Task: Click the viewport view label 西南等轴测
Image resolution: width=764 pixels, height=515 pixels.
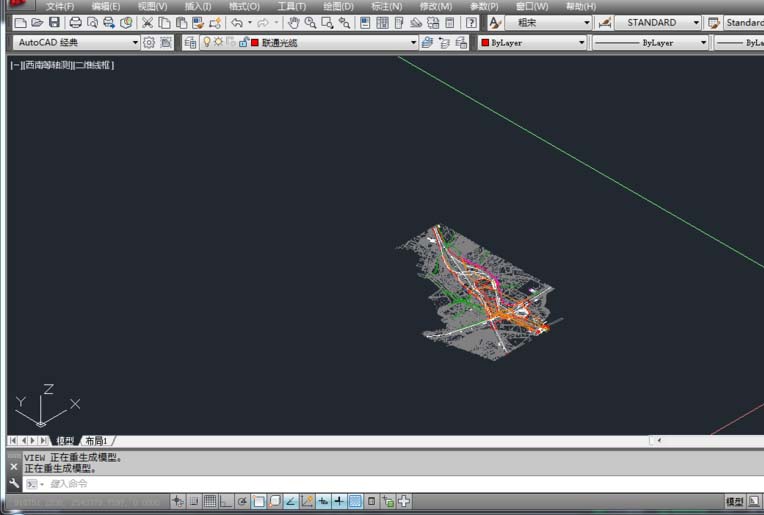Action: [47, 65]
